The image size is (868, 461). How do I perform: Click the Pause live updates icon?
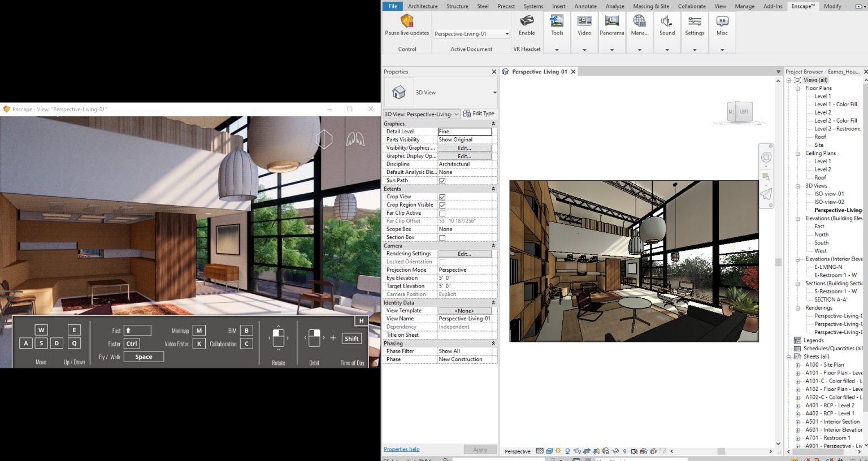point(407,21)
